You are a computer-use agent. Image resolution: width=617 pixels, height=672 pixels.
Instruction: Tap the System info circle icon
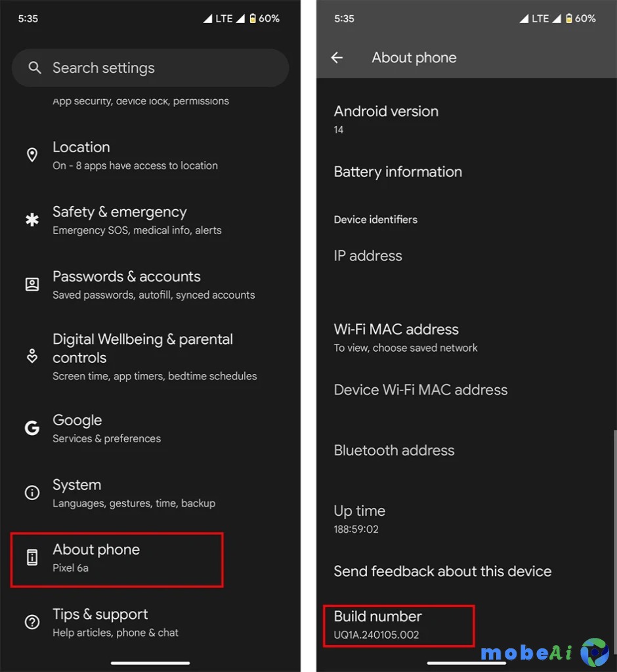pyautogui.click(x=32, y=493)
